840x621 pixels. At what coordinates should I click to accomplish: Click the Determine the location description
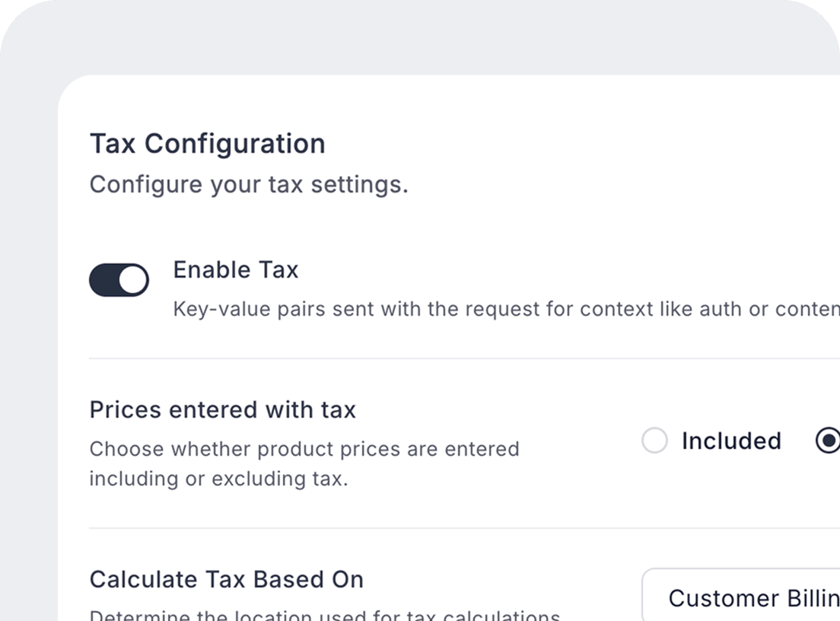[x=325, y=615]
